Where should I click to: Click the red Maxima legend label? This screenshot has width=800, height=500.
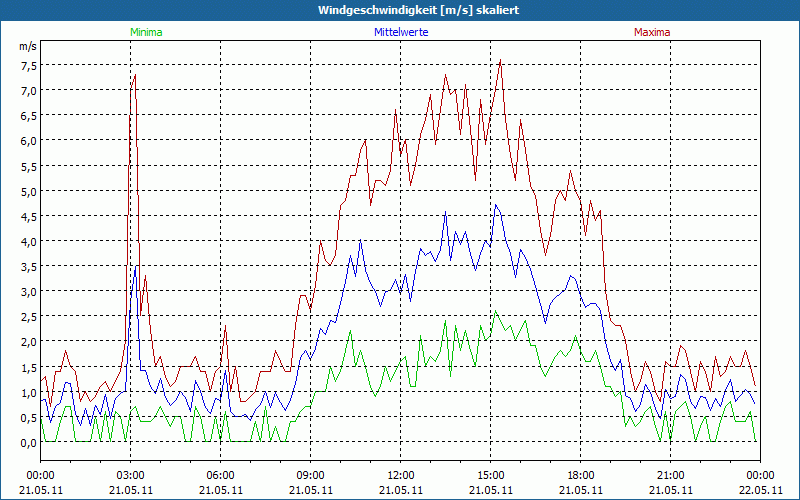(652, 32)
